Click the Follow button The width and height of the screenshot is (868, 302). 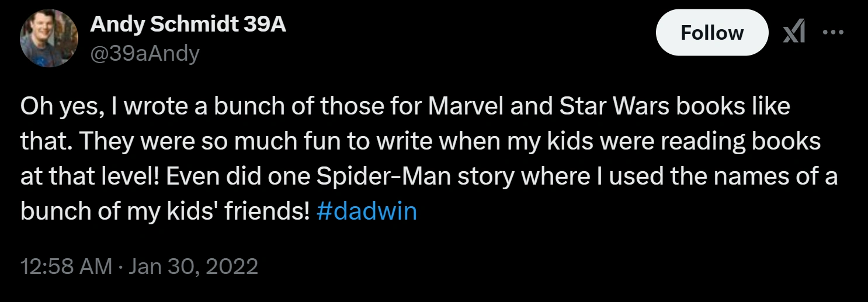pos(712,33)
